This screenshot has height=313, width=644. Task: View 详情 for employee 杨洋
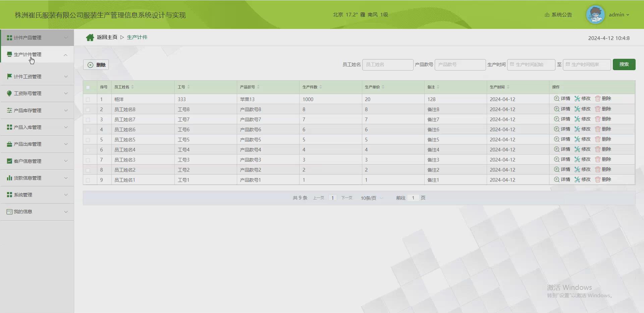click(x=562, y=98)
